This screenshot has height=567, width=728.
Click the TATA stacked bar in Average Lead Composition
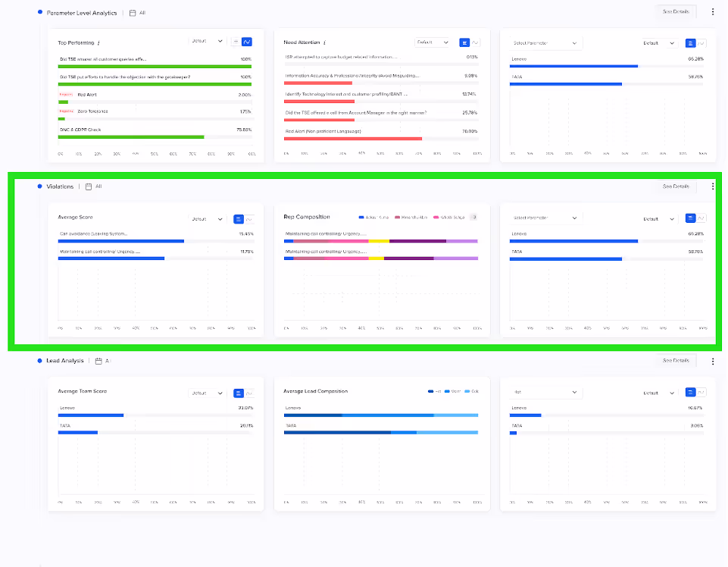(381, 433)
